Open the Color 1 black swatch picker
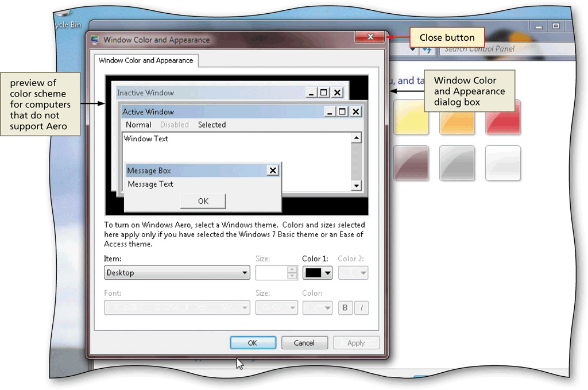Viewport: 588px width, 390px height. 318,273
